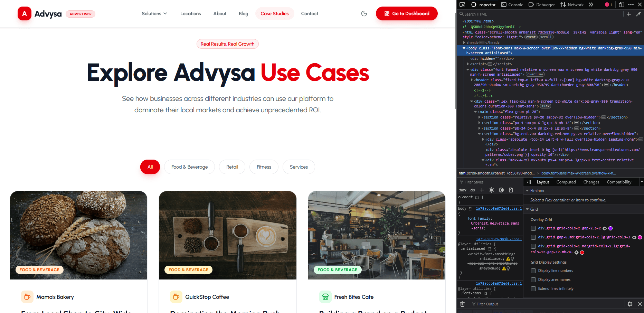Clear the filter output with the trash icon

tap(463, 304)
